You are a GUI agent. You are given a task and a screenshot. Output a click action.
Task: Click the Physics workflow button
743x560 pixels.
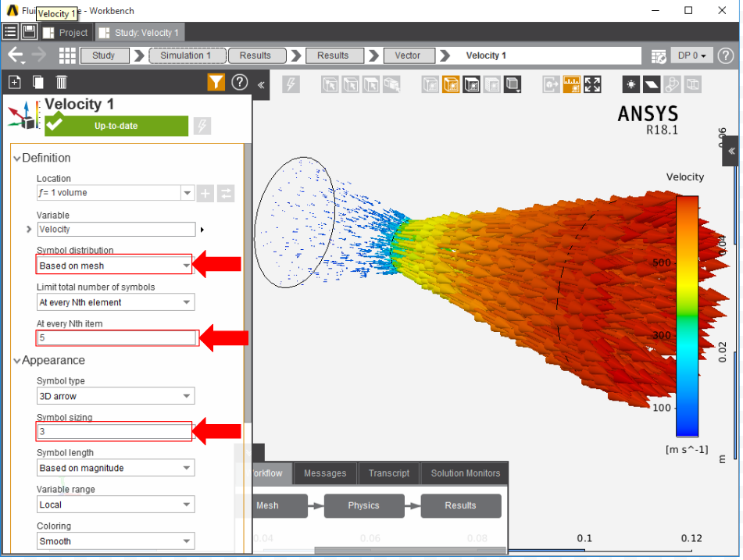pyautogui.click(x=364, y=505)
